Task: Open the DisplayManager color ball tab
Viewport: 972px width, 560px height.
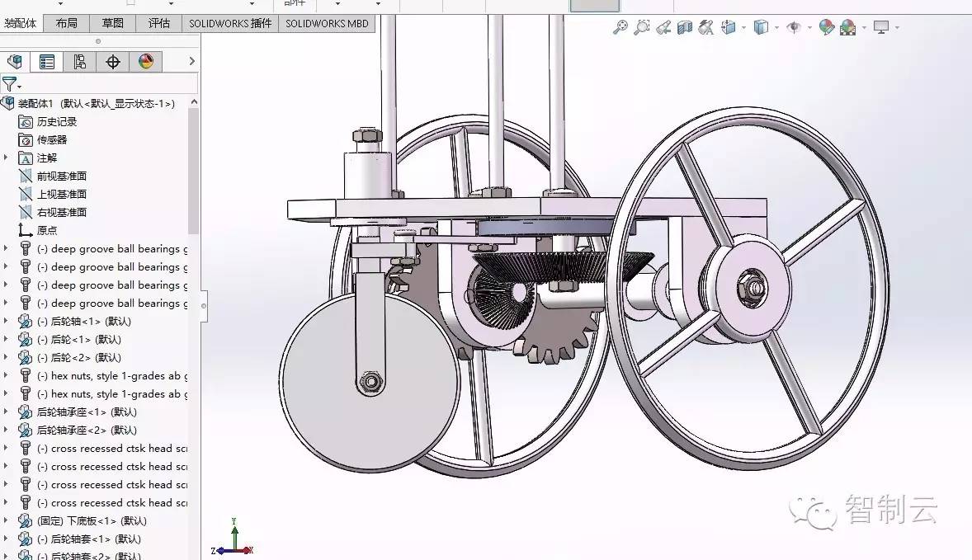Action: tap(146, 61)
